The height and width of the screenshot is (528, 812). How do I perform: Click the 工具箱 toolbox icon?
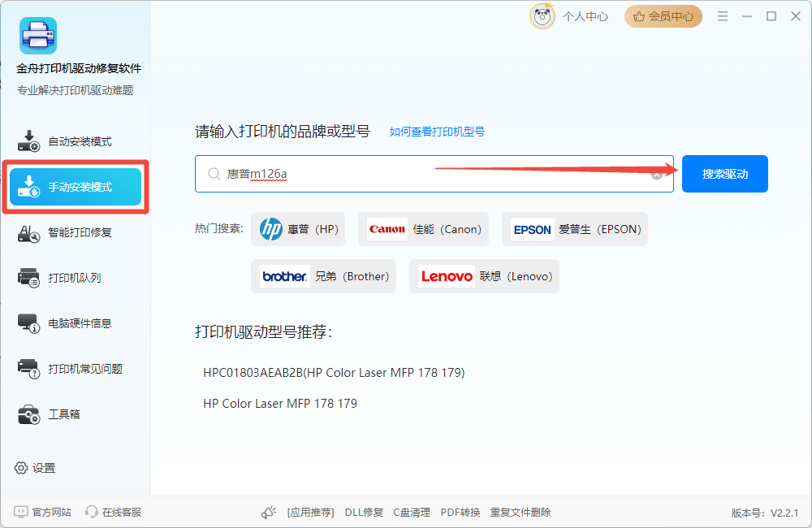coord(28,414)
